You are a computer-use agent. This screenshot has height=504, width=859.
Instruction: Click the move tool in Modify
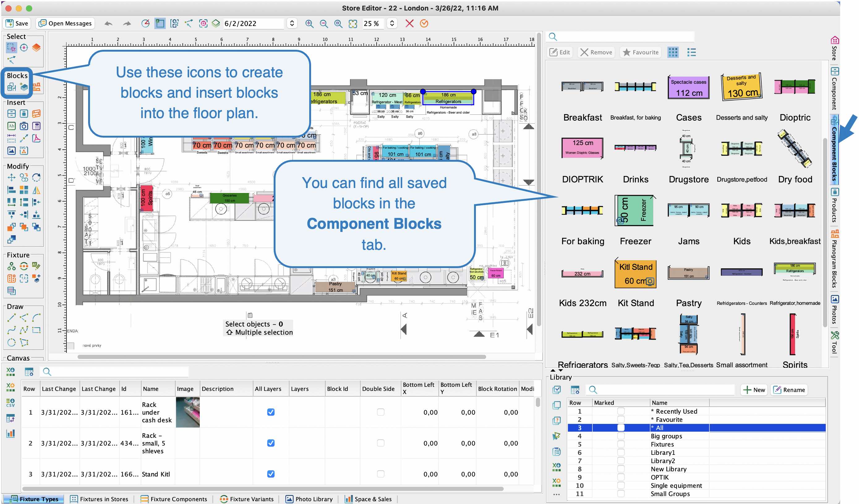(x=11, y=177)
